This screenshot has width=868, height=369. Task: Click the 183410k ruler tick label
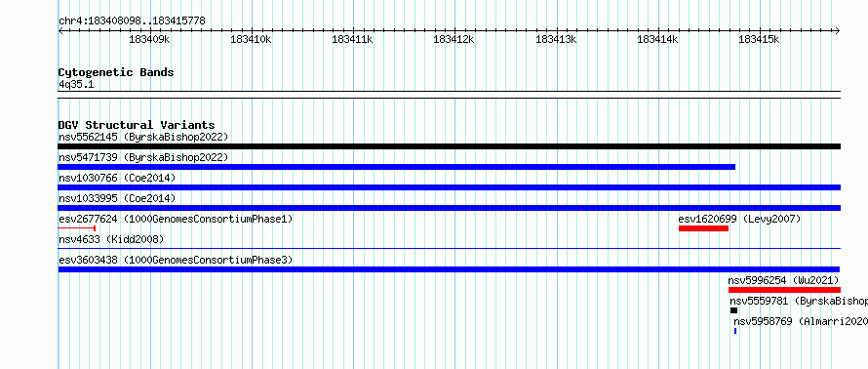251,39
